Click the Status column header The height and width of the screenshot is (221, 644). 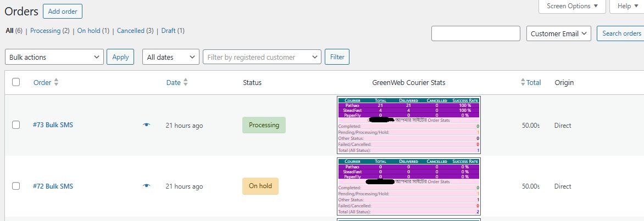click(252, 82)
